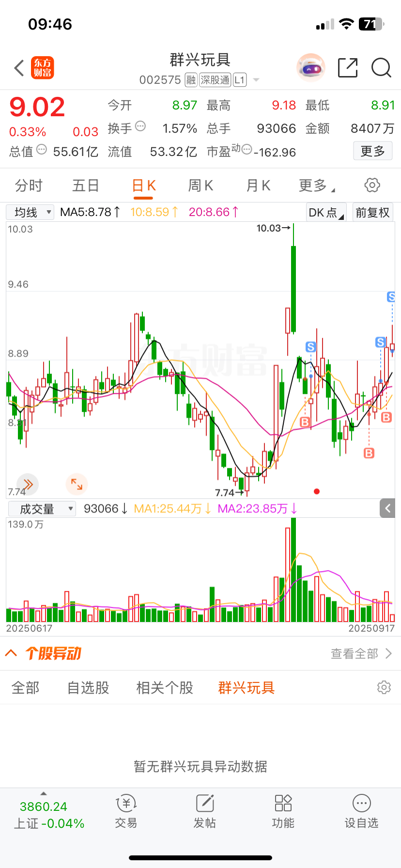Tap the double-chevron expand icon on chart
This screenshot has width=401, height=868.
[28, 484]
